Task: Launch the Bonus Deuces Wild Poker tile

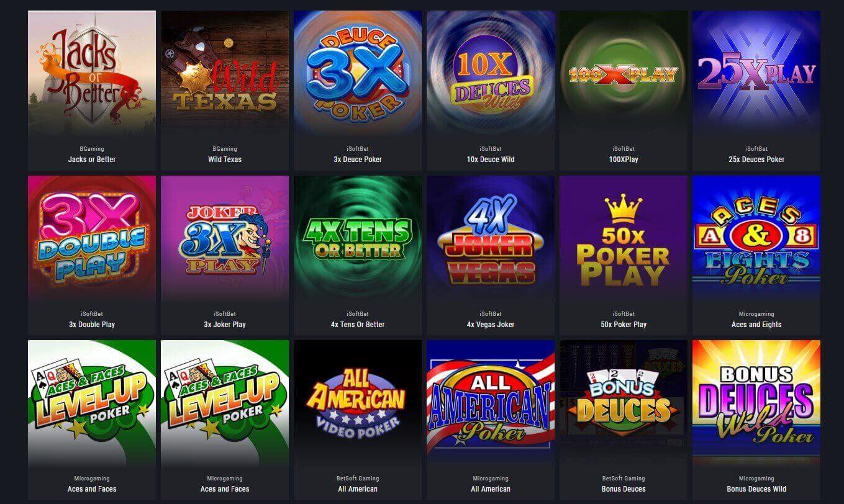Action: click(756, 404)
